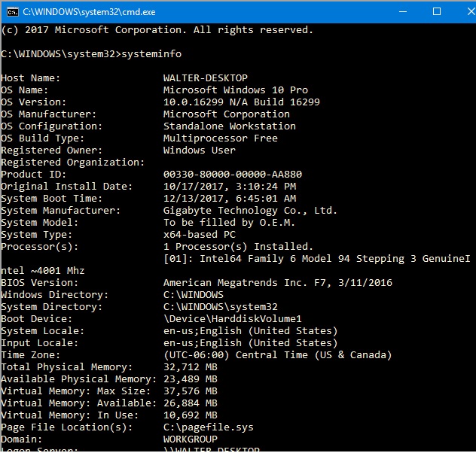Click the cmd.exe icon in title bar

(11, 11)
